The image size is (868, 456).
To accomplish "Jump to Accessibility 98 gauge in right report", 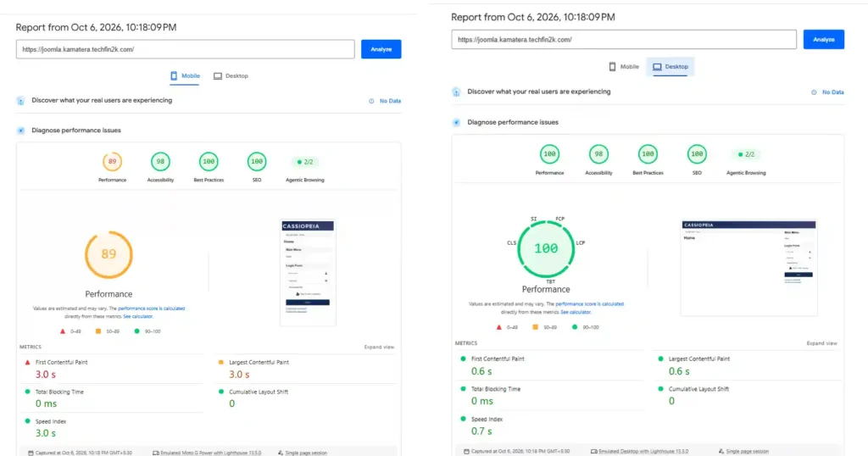I will click(599, 154).
